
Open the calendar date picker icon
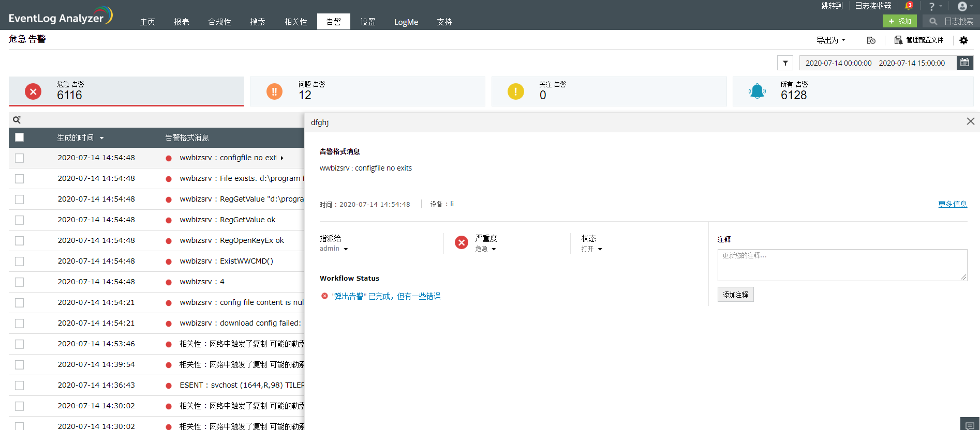coord(964,63)
